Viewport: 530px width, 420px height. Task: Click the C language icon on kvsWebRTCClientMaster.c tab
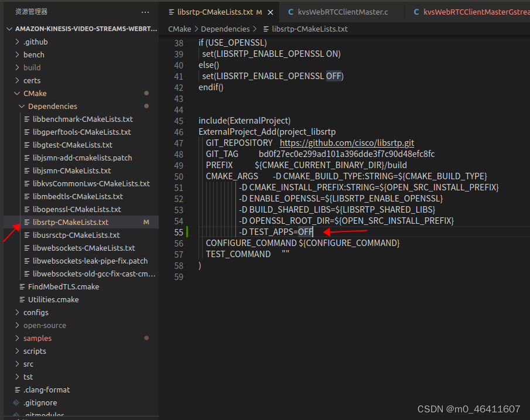point(290,12)
